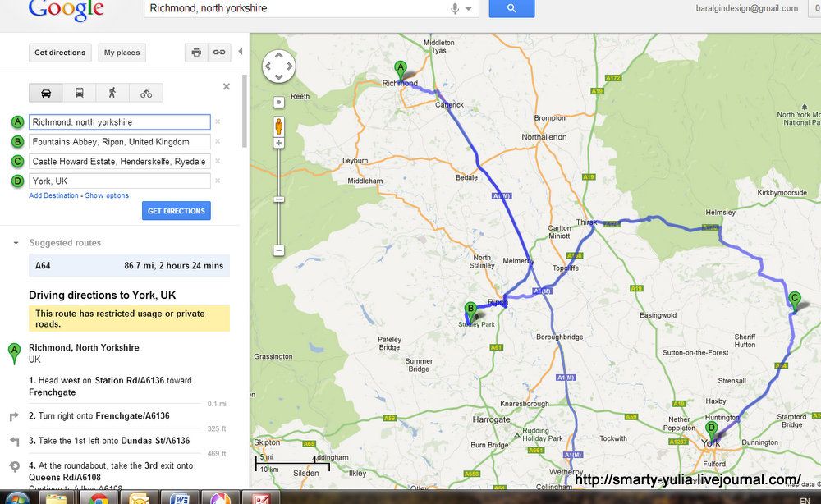The image size is (821, 504).
Task: Click the green C marker beside Castle Howard field
Action: [18, 161]
